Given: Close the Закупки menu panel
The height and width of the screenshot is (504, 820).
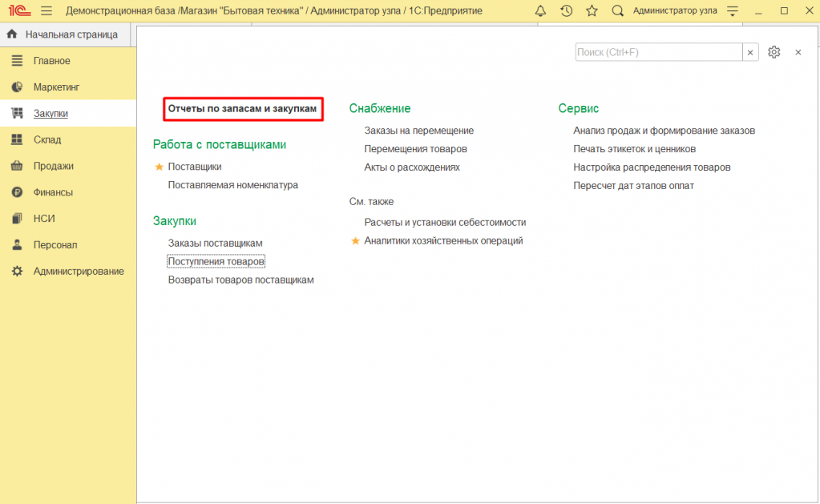Looking at the screenshot, I should pyautogui.click(x=798, y=52).
